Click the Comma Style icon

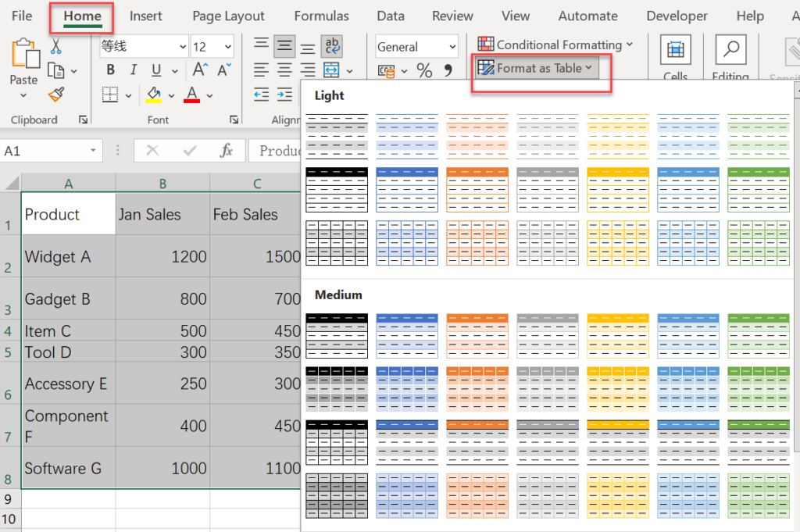point(448,72)
